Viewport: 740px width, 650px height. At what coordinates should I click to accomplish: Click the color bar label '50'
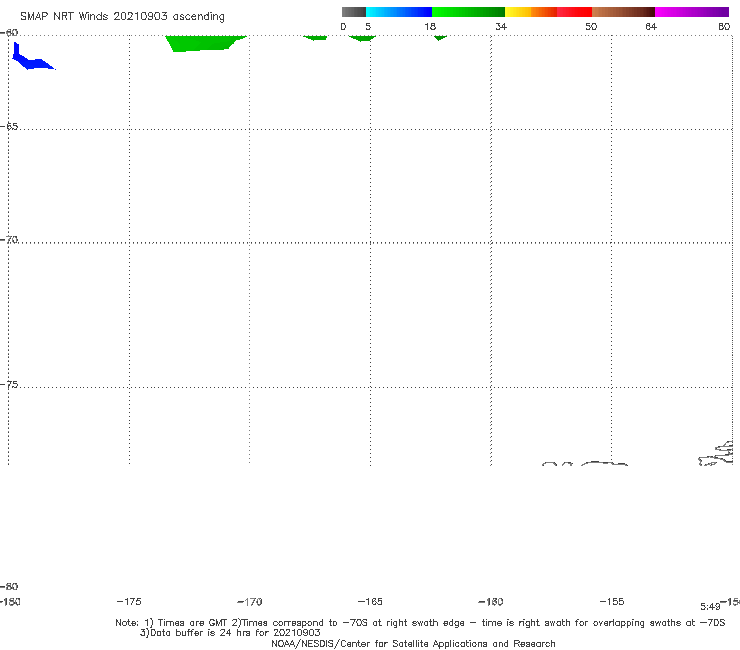coord(591,26)
